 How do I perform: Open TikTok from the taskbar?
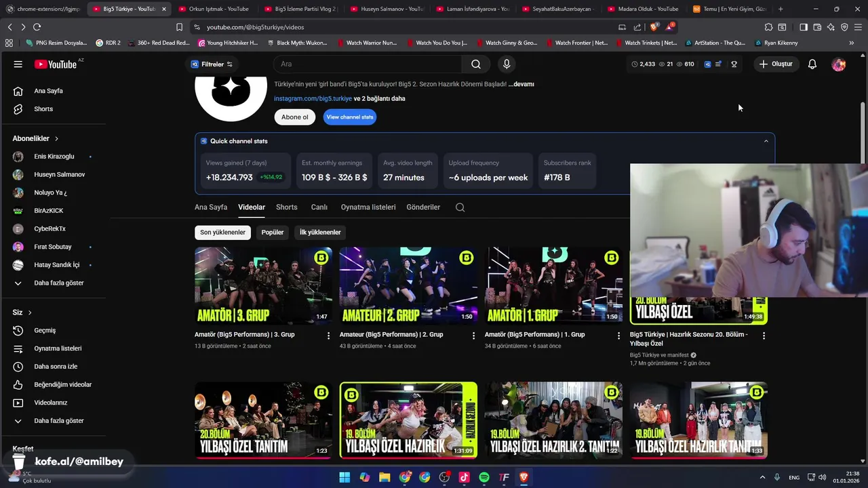click(x=465, y=477)
